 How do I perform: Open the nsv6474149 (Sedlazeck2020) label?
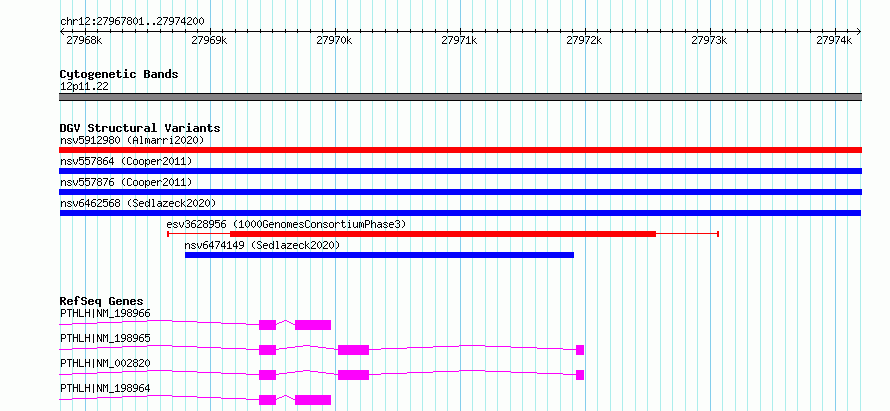point(262,245)
